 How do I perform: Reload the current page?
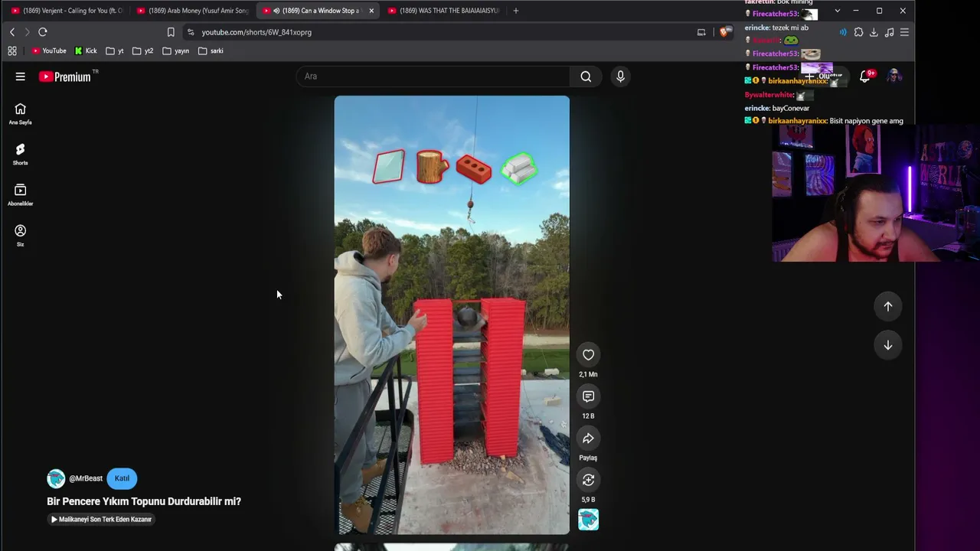coord(43,32)
